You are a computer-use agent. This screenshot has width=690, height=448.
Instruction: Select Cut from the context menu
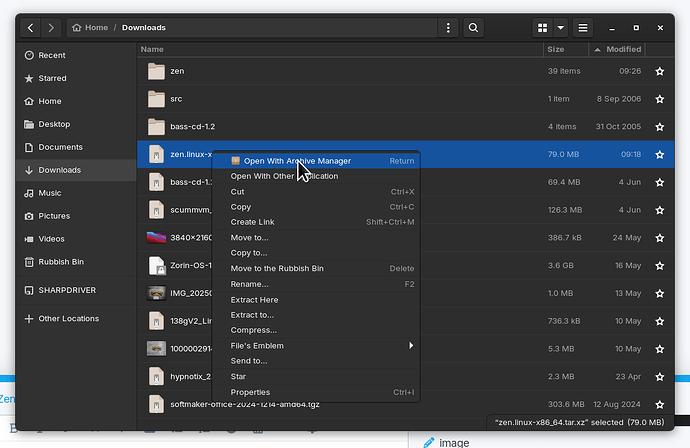point(316,192)
